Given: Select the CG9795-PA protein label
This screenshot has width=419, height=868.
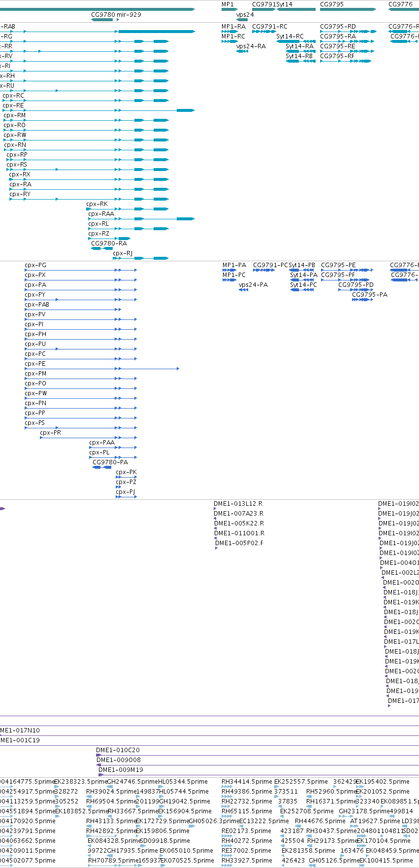Looking at the screenshot, I should pyautogui.click(x=370, y=295).
